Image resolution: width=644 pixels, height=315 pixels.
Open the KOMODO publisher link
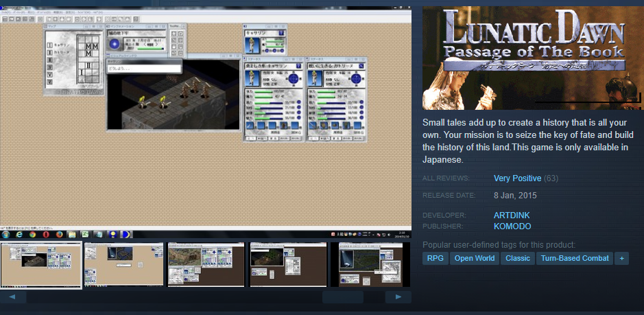[512, 226]
